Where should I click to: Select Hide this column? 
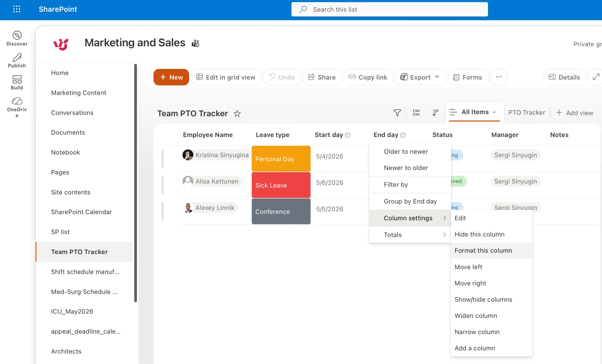point(491,234)
